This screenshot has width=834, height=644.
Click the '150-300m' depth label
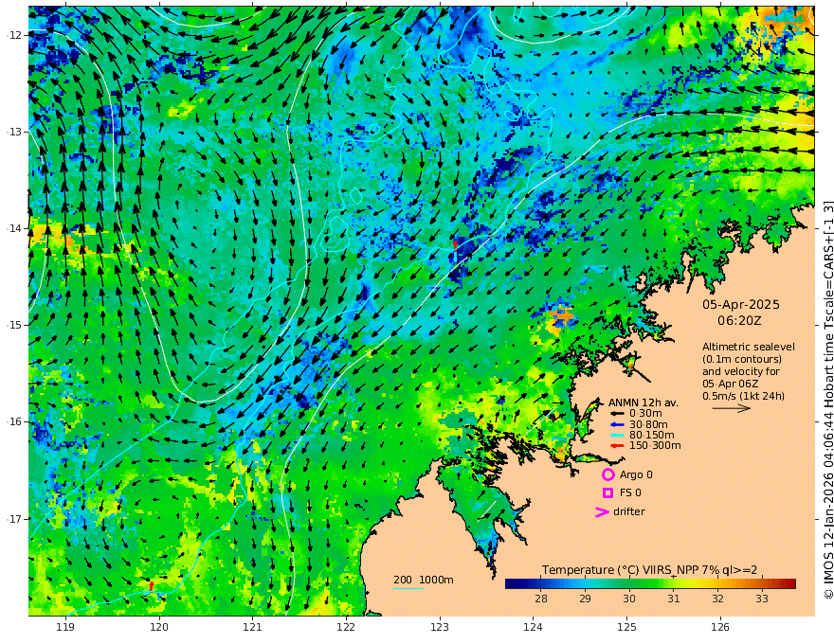click(x=655, y=446)
